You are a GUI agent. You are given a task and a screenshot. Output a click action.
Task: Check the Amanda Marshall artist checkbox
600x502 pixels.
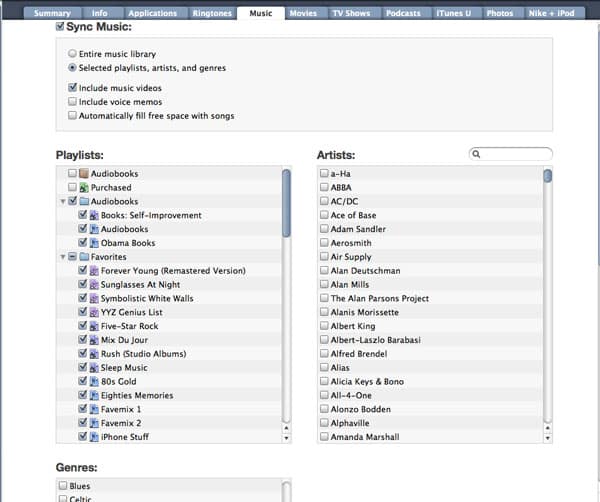[x=324, y=436]
